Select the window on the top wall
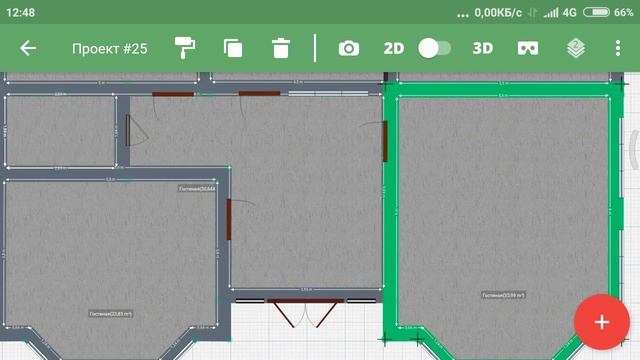The height and width of the screenshot is (360, 640). point(328,93)
